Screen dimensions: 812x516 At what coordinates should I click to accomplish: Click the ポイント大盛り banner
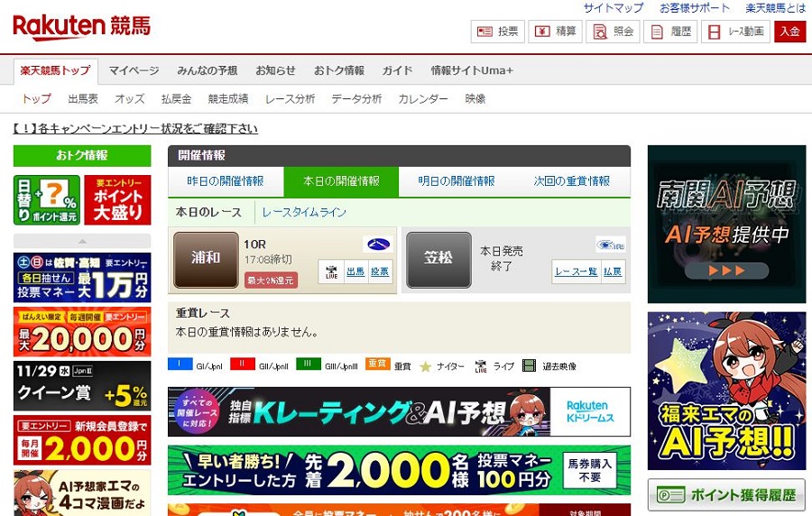click(117, 199)
